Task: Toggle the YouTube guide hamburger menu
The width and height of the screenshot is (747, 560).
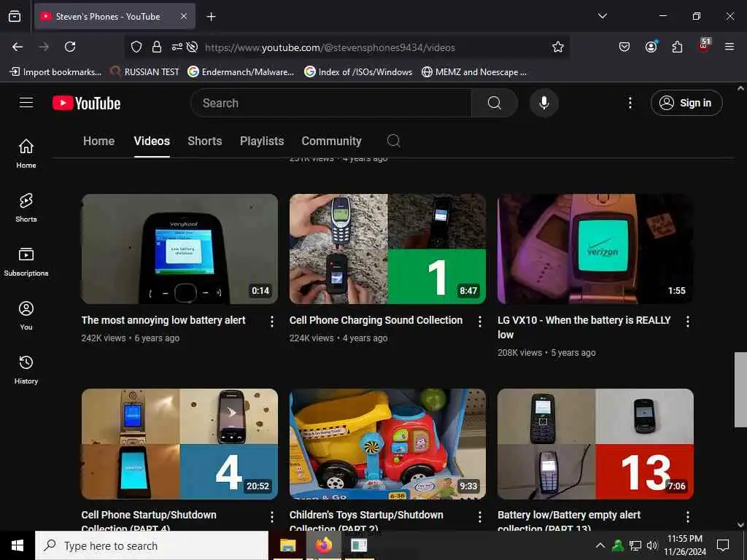Action: click(26, 102)
